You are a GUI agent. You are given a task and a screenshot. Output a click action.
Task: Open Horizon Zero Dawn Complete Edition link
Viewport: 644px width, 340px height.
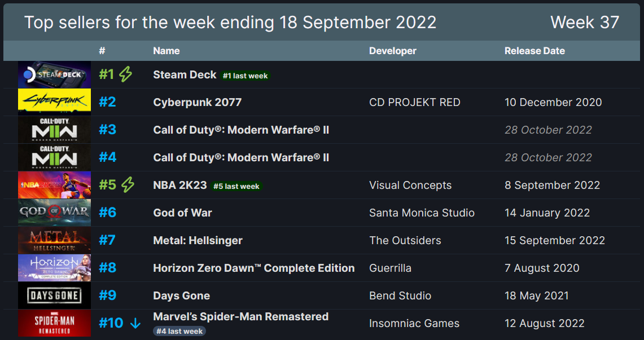pyautogui.click(x=254, y=268)
